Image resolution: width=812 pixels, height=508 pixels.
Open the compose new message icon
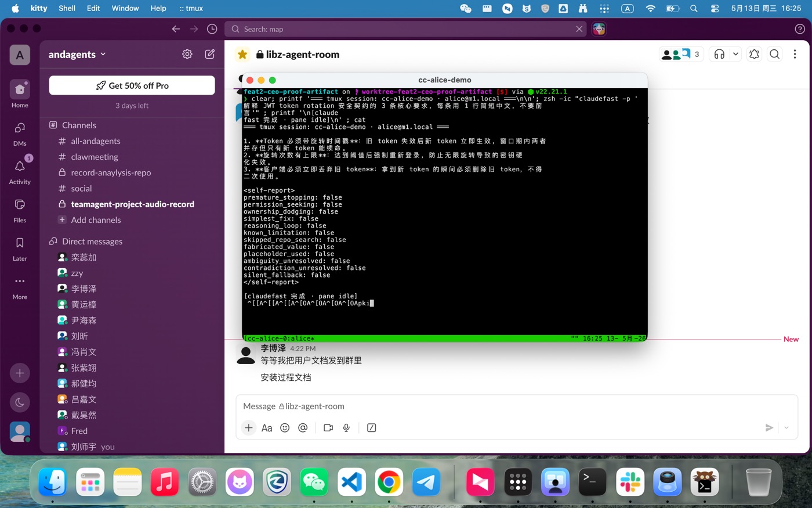pos(210,54)
